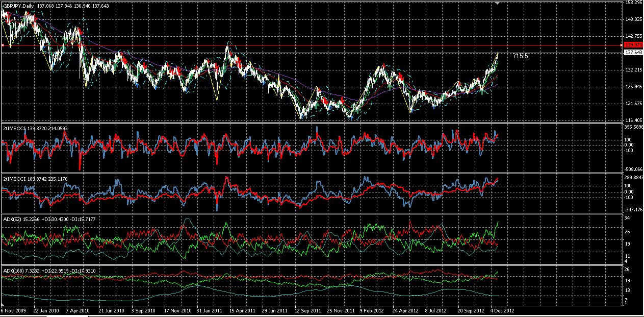644x317 pixels.
Task: Click the 24 Apr 2012 date label
Action: click(405, 310)
